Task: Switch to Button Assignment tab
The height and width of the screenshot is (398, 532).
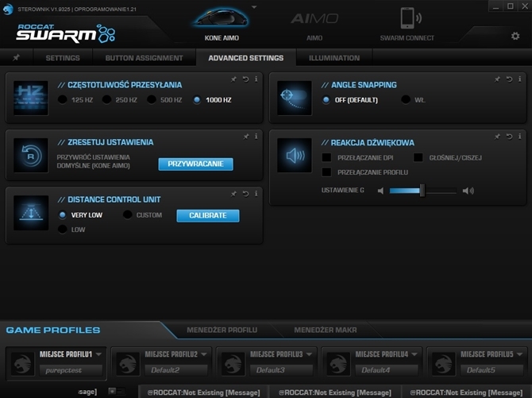Action: 145,58
